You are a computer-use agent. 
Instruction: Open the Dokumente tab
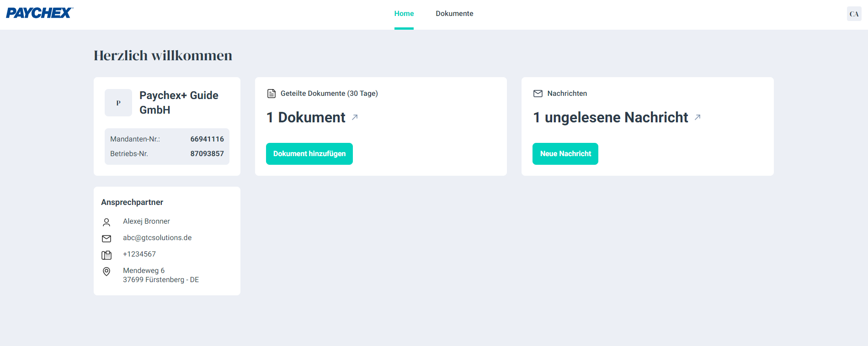454,14
